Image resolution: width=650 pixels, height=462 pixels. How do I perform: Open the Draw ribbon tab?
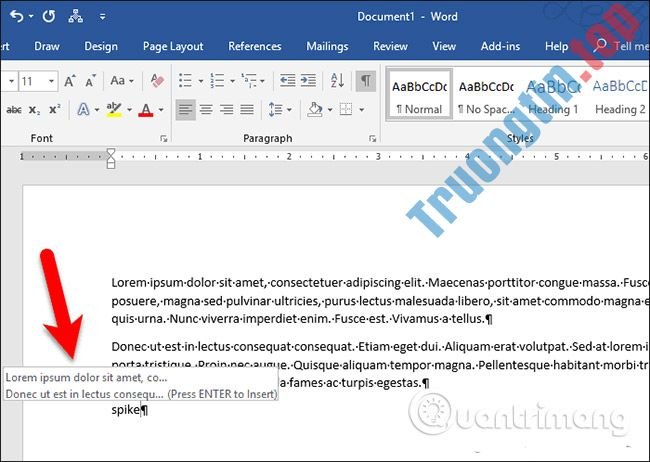[47, 46]
